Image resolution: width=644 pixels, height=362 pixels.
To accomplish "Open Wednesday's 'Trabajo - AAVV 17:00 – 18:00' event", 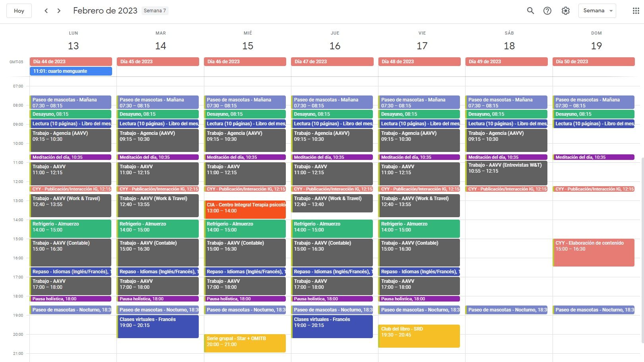I will pos(245,286).
